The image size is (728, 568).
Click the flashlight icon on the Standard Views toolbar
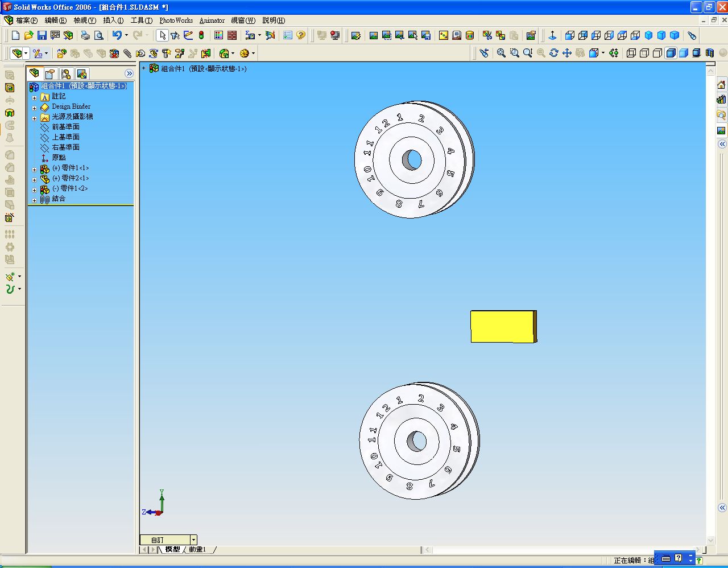(x=692, y=35)
